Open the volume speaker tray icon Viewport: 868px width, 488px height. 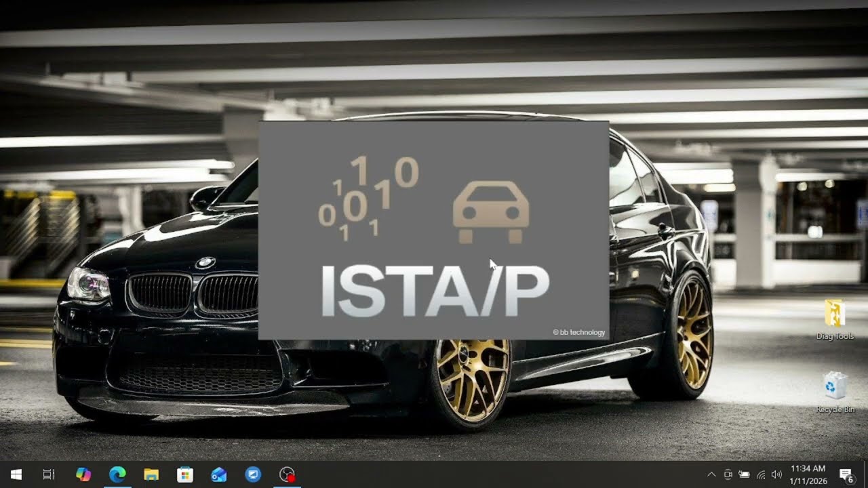point(776,474)
